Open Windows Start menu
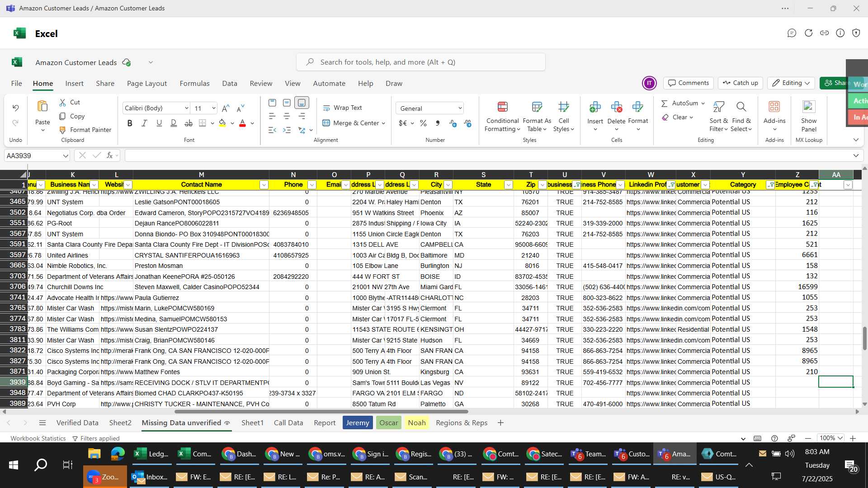The height and width of the screenshot is (488, 868). click(x=14, y=465)
